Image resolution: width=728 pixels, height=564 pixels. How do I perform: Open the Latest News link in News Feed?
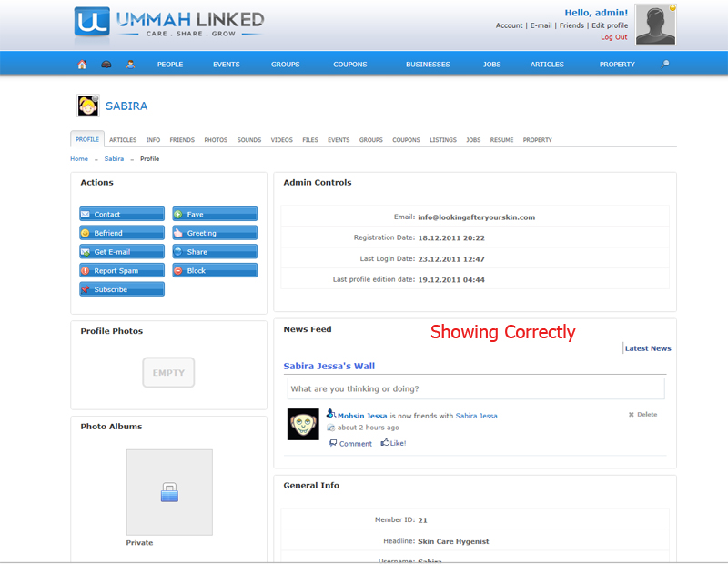pyautogui.click(x=648, y=348)
